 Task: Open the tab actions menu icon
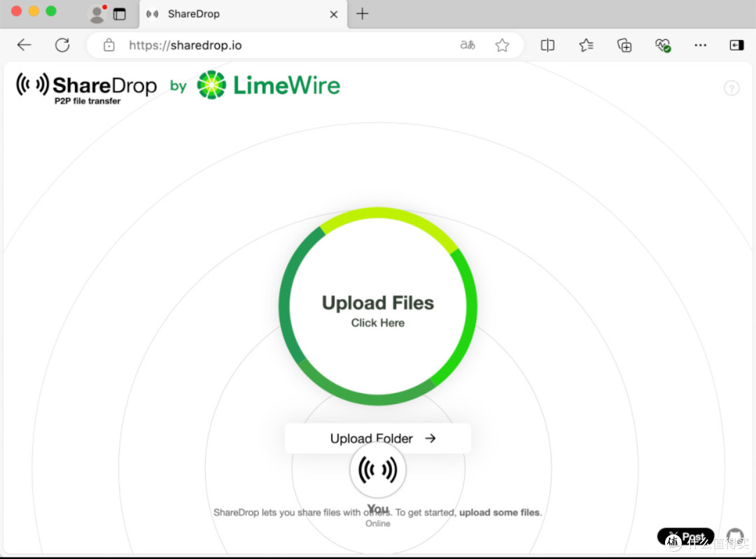point(119,14)
